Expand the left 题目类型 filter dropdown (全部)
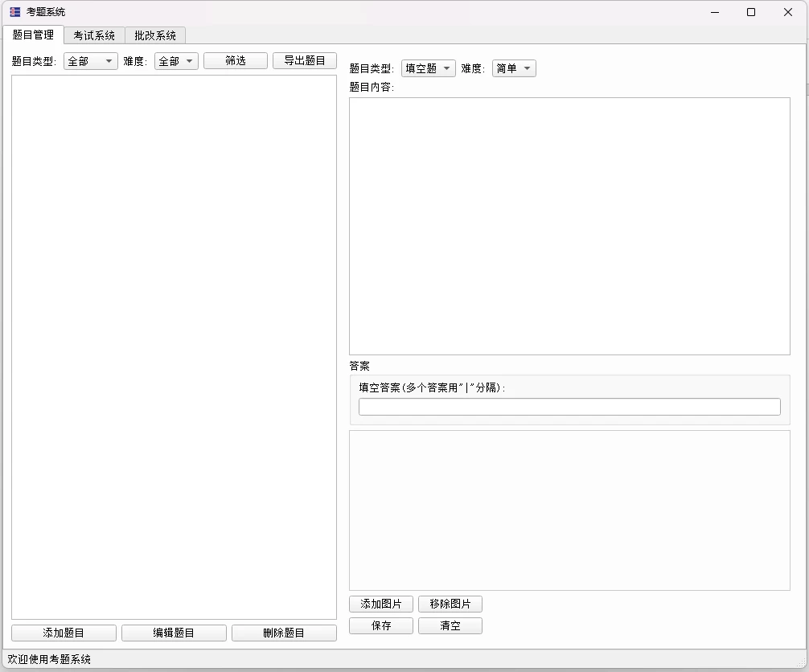Image resolution: width=809 pixels, height=672 pixels. click(x=90, y=61)
